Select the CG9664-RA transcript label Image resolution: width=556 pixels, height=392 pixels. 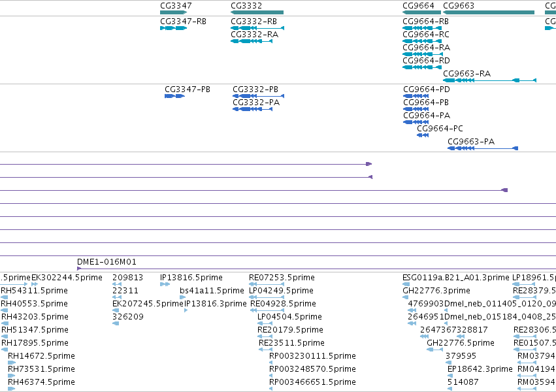tap(426, 48)
